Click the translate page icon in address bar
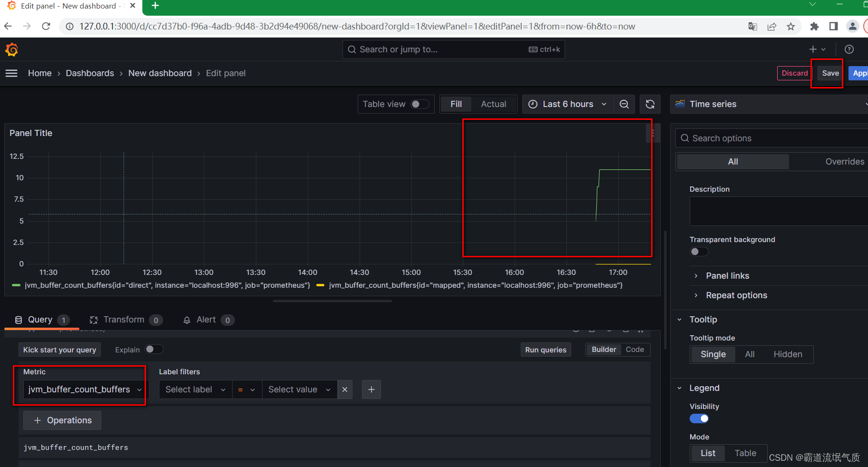The height and width of the screenshot is (467, 868). (753, 26)
